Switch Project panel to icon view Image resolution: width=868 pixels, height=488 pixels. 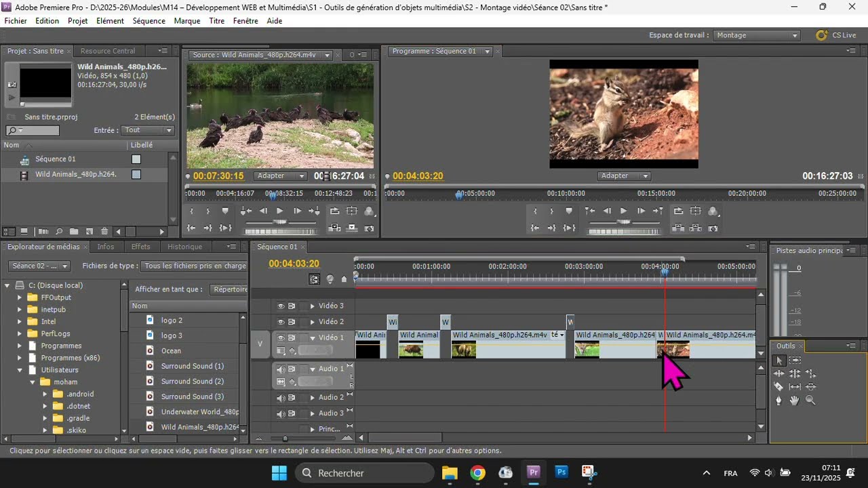(x=24, y=232)
